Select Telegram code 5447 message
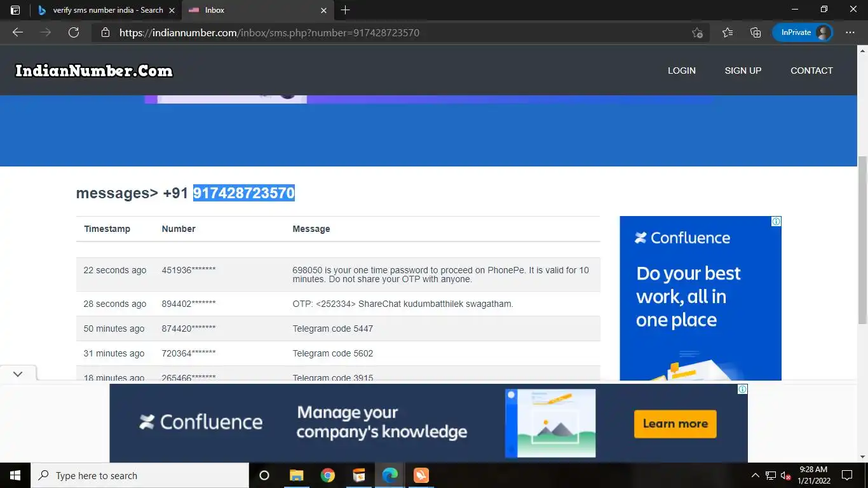The width and height of the screenshot is (868, 488). click(x=333, y=329)
